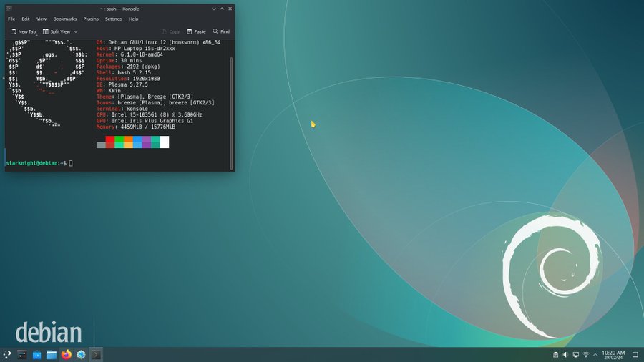This screenshot has height=362, width=644.
Task: Open the Plugins menu
Action: [x=91, y=19]
